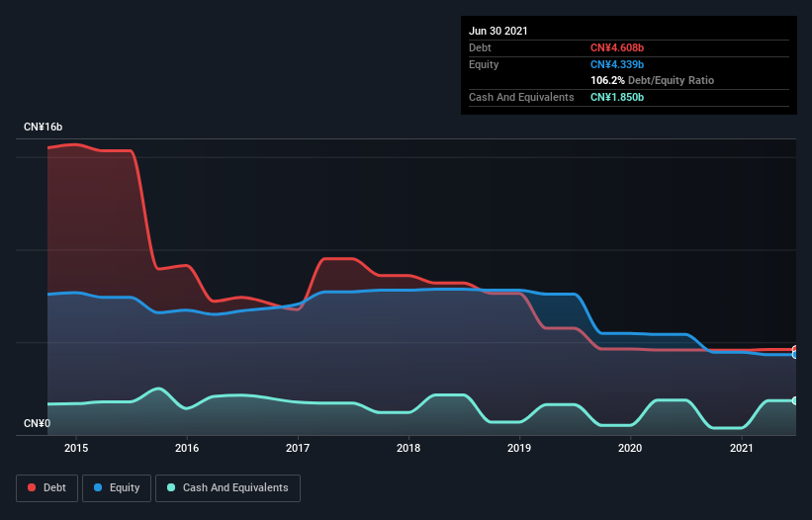Click the Cash And Equivalents tooltip label

click(x=521, y=97)
